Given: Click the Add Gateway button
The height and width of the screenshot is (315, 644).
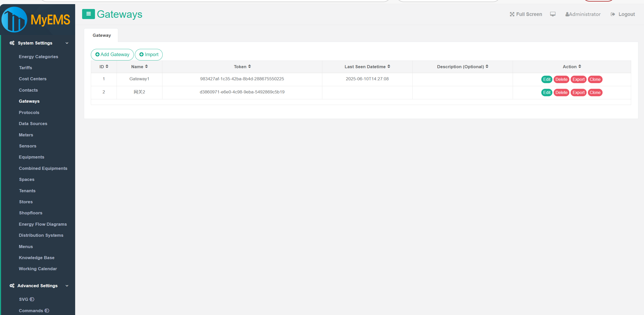Looking at the screenshot, I should tap(112, 55).
